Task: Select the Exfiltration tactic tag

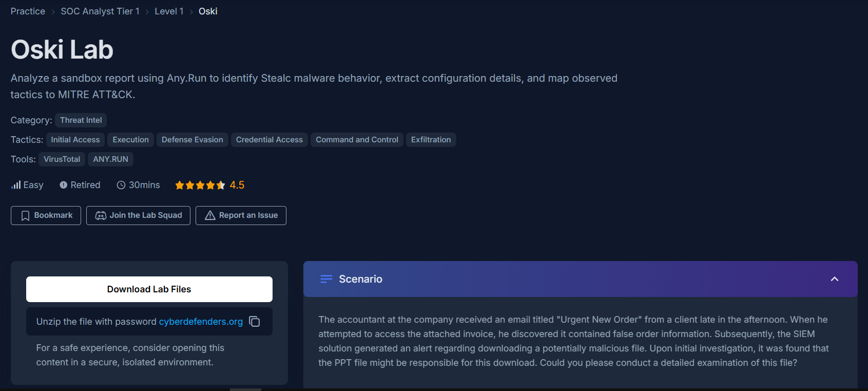Action: 431,140
